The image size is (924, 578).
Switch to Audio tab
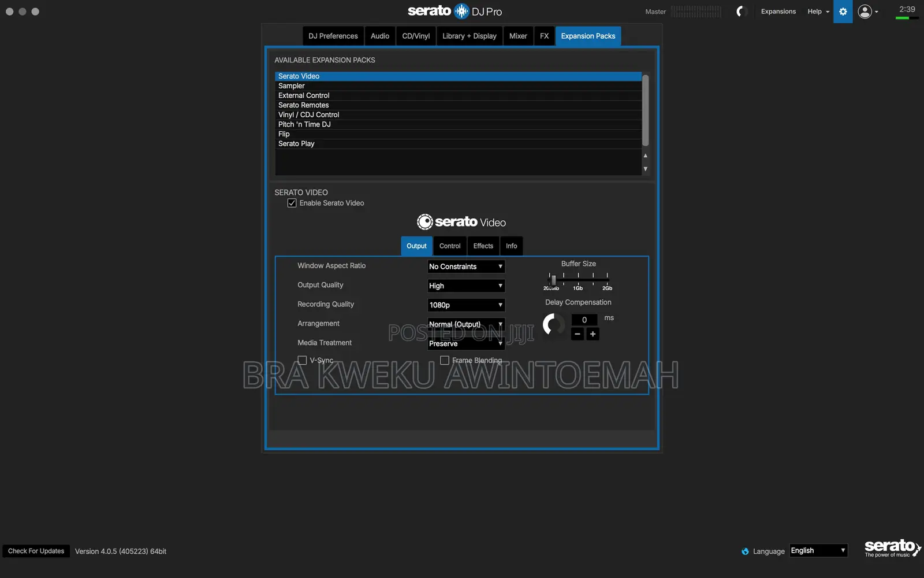pyautogui.click(x=380, y=36)
